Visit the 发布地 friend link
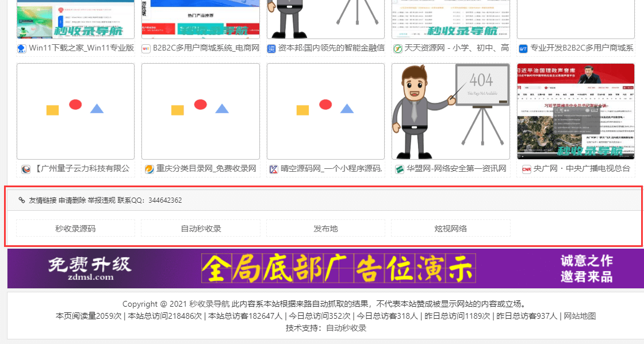Viewport: 644px width, 344px height. pyautogui.click(x=325, y=228)
